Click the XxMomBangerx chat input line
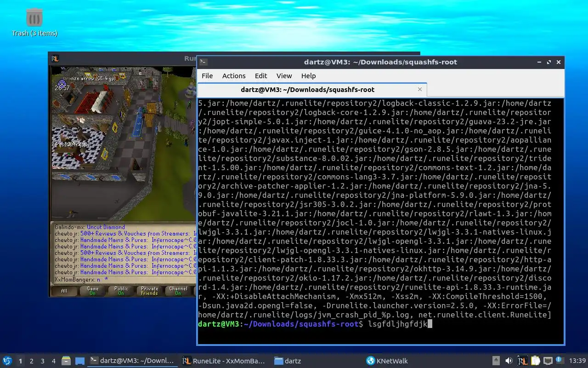Viewport: 588px width, 368px height. pos(81,279)
